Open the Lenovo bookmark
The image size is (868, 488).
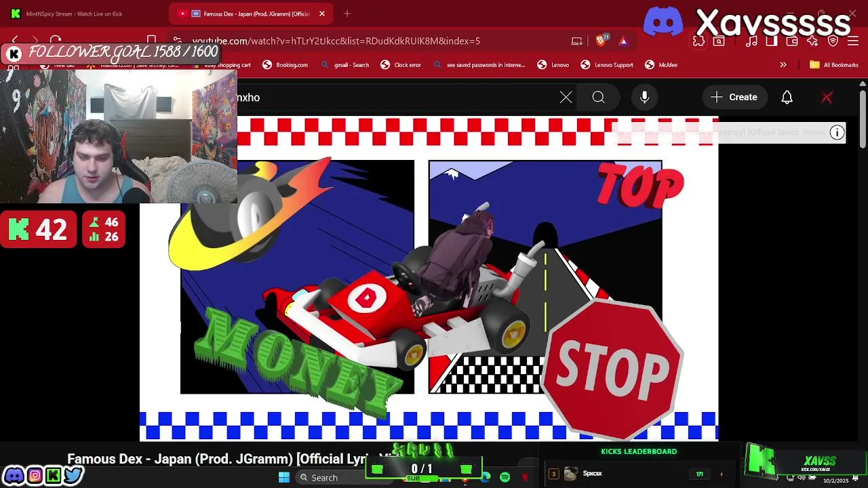[553, 65]
